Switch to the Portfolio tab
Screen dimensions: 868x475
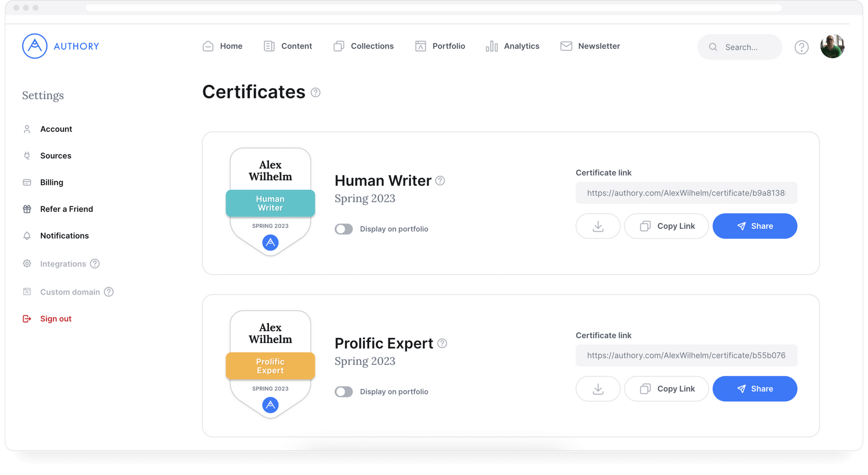coord(440,46)
